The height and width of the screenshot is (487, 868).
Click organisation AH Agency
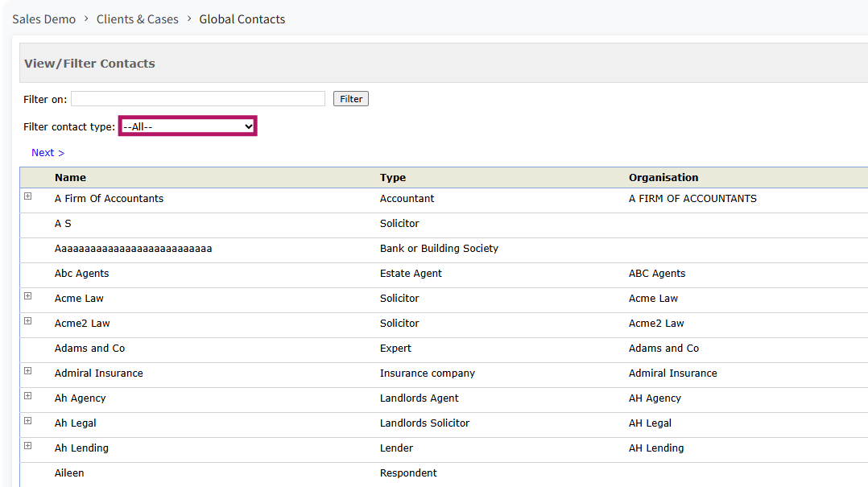point(655,398)
